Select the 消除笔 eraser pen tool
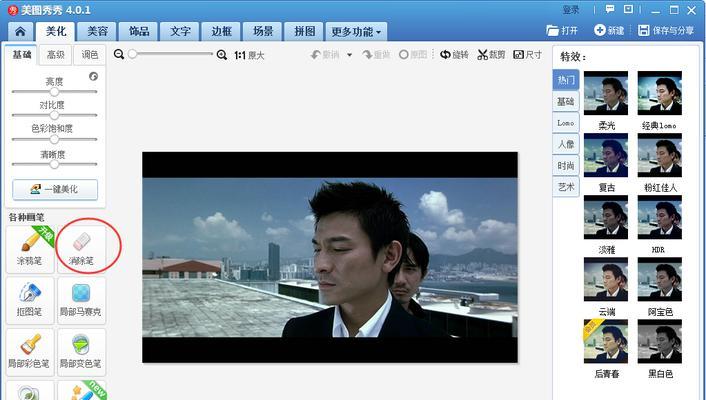 (81, 249)
